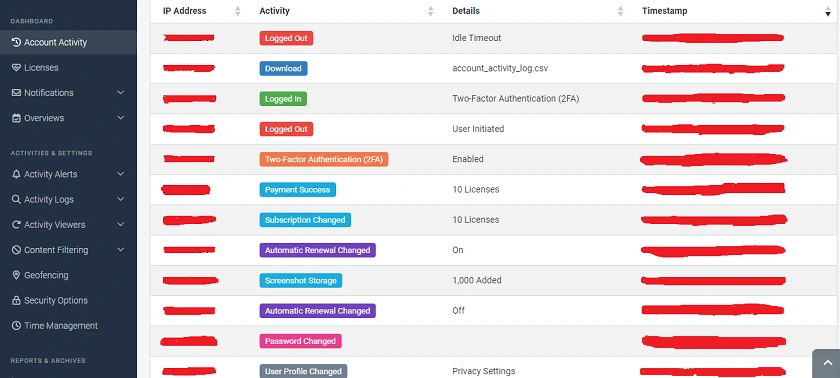Click account_activity_log.csv details text
Viewport: 840px width, 378px height.
(x=500, y=69)
